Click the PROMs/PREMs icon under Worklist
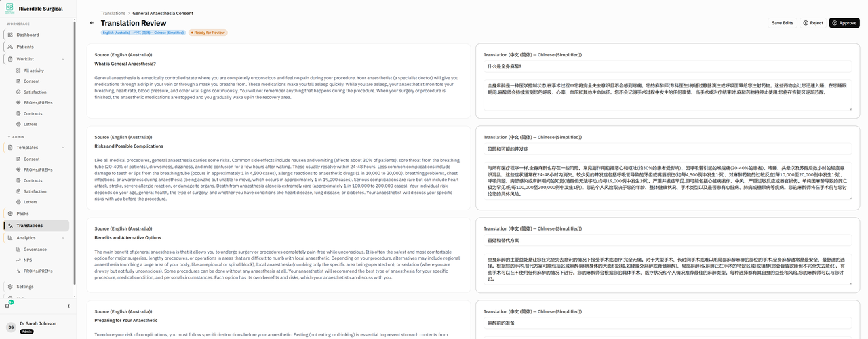This screenshot has height=339, width=868. (18, 103)
